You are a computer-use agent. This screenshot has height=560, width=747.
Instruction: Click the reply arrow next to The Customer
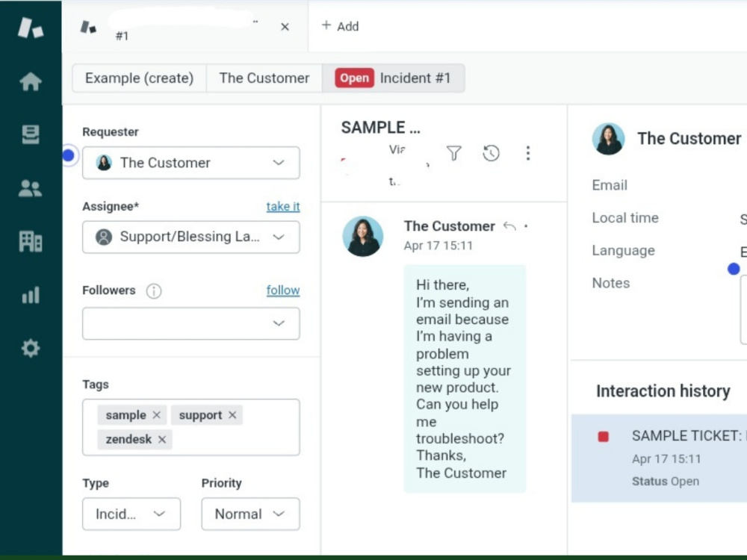[x=509, y=226]
